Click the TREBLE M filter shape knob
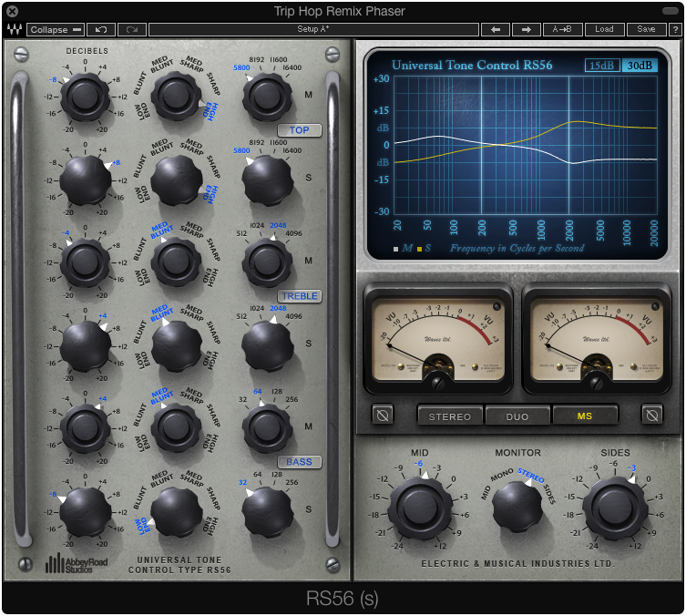Viewport: 686px width, 616px height. (177, 262)
